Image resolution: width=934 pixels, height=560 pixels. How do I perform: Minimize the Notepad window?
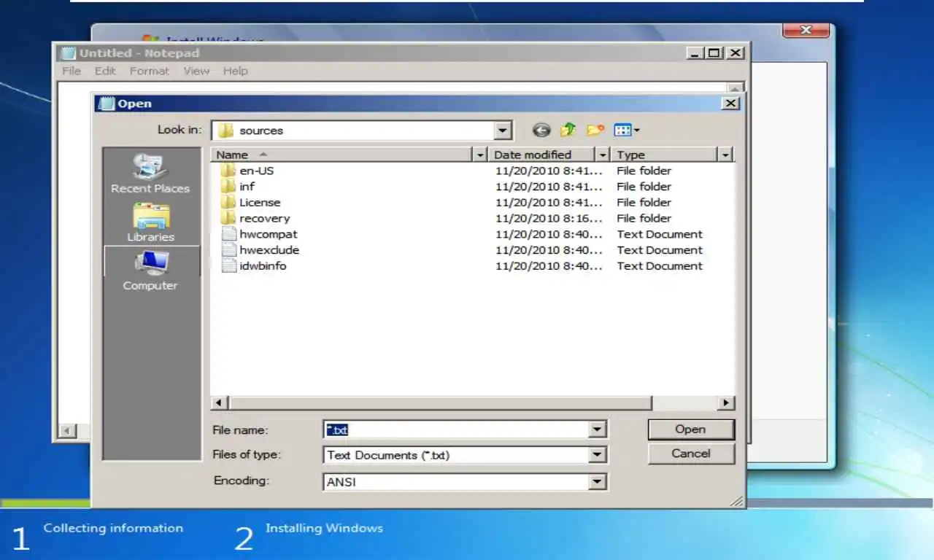click(x=695, y=53)
